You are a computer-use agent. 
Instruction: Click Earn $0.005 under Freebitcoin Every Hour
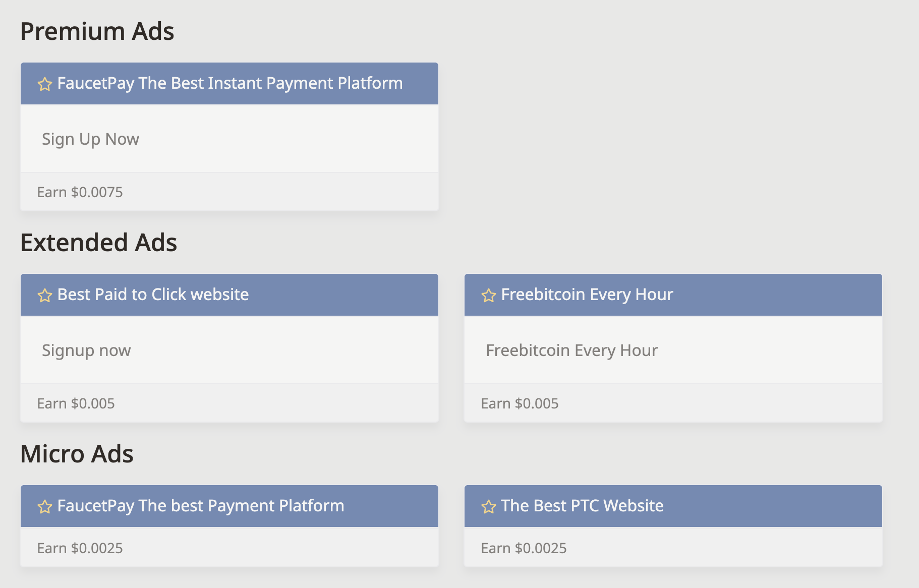tap(520, 403)
